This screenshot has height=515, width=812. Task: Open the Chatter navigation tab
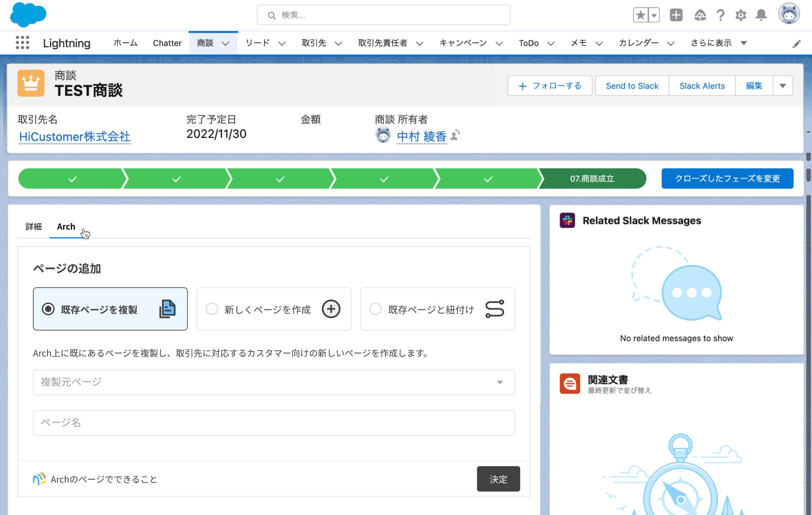(167, 43)
